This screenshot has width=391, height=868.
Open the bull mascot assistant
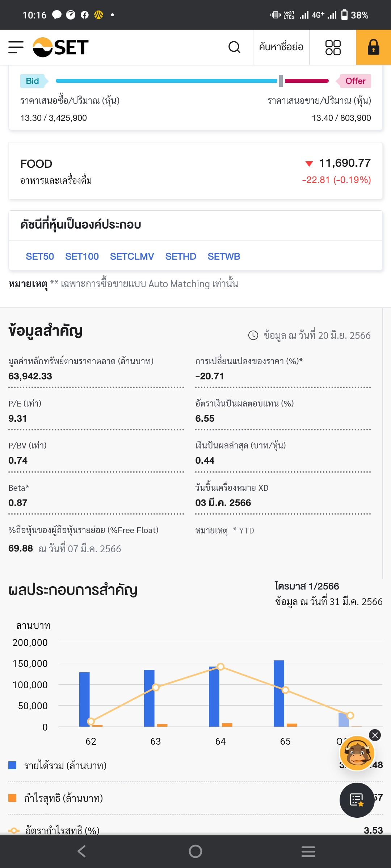(357, 753)
